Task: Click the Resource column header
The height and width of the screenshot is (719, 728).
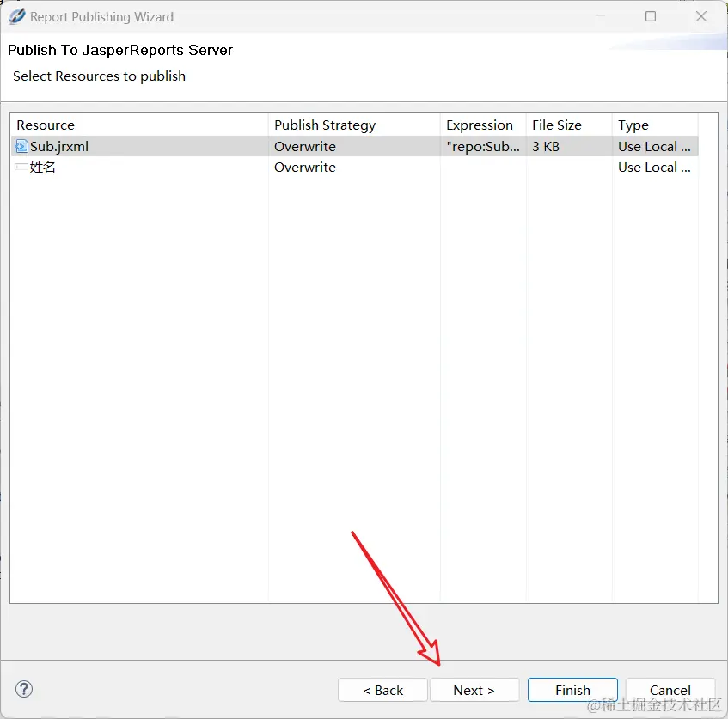Action: [x=139, y=125]
